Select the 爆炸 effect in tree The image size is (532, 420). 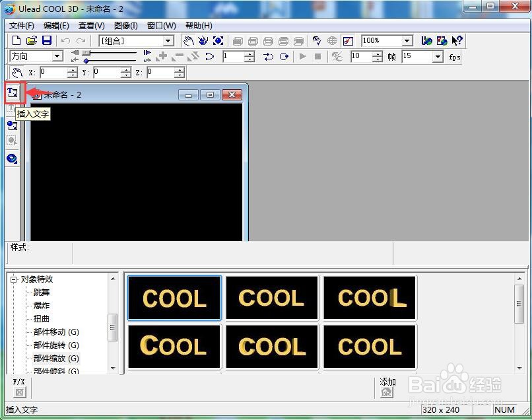42,306
